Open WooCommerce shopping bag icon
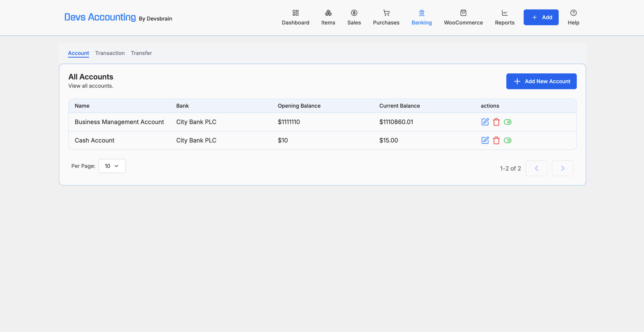The height and width of the screenshot is (332, 644). point(463,13)
